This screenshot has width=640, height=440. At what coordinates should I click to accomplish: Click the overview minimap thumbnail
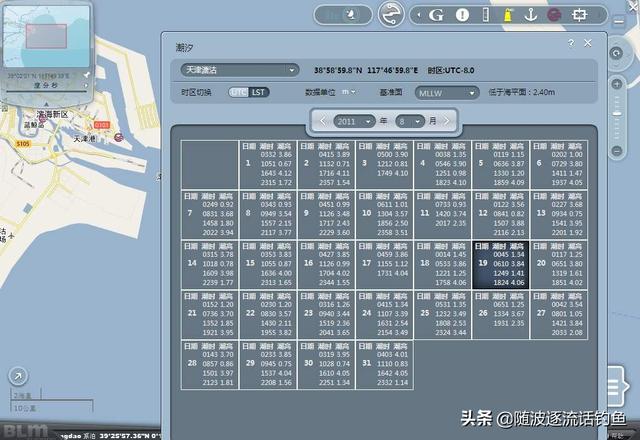[x=46, y=36]
